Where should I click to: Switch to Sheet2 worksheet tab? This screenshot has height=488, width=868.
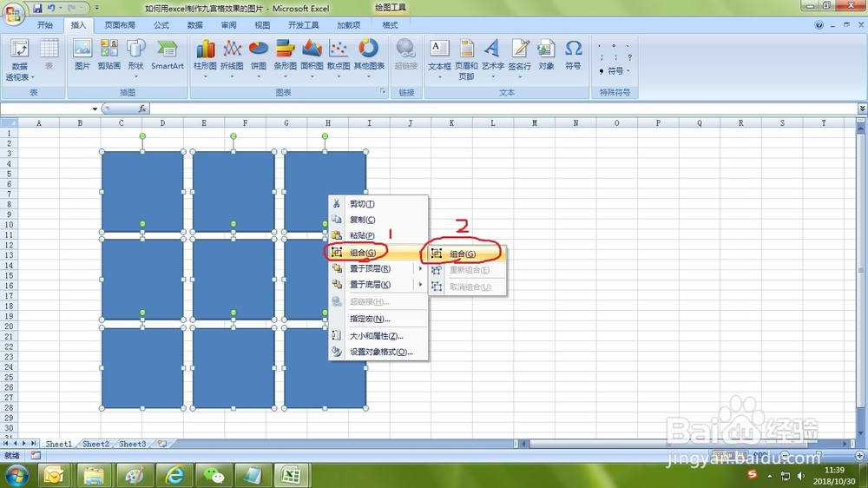click(x=95, y=444)
